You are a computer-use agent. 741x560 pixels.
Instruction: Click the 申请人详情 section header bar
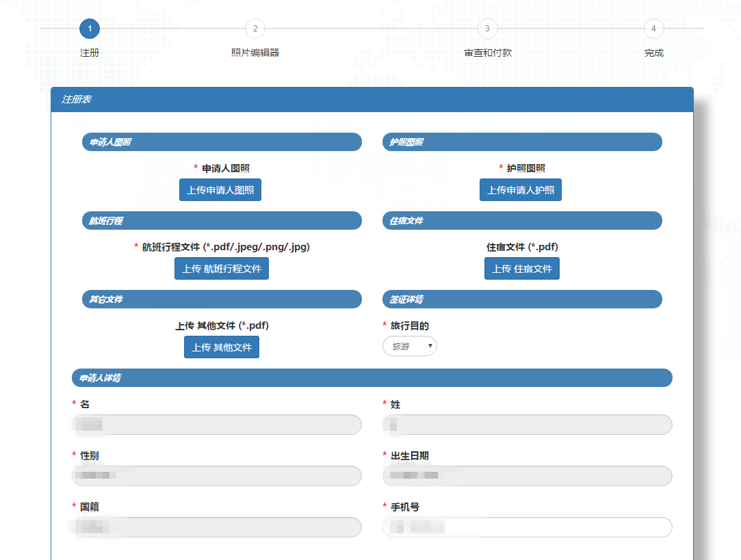point(372,378)
